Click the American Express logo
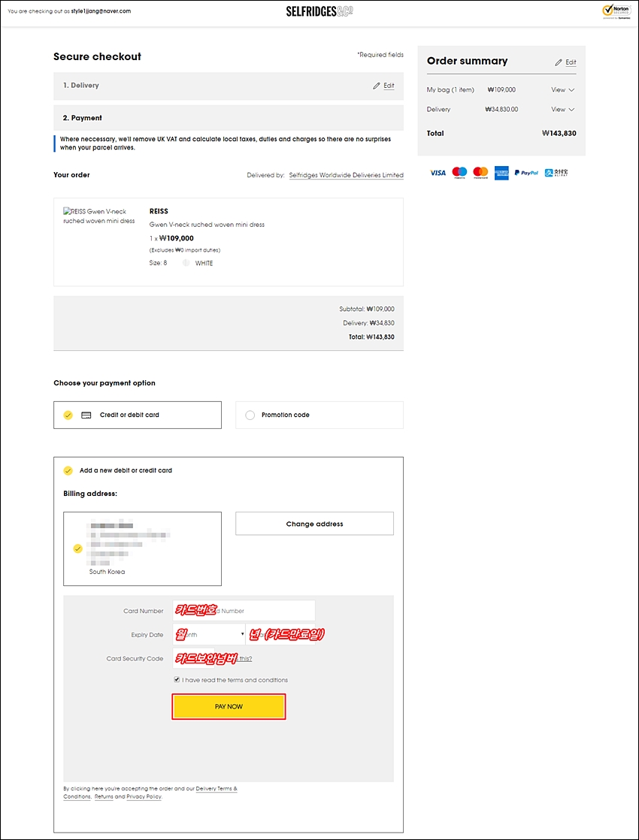 coord(501,173)
